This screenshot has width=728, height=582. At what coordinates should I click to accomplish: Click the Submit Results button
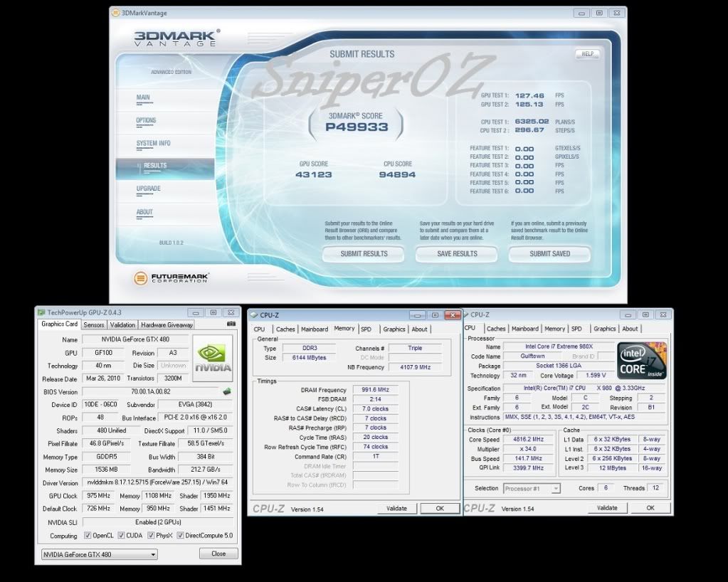(x=364, y=253)
